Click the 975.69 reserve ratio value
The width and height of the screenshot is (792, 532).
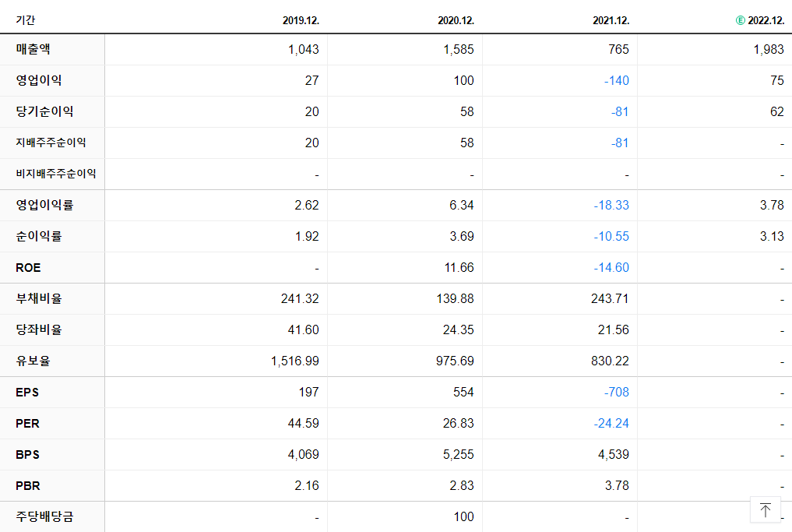point(455,361)
